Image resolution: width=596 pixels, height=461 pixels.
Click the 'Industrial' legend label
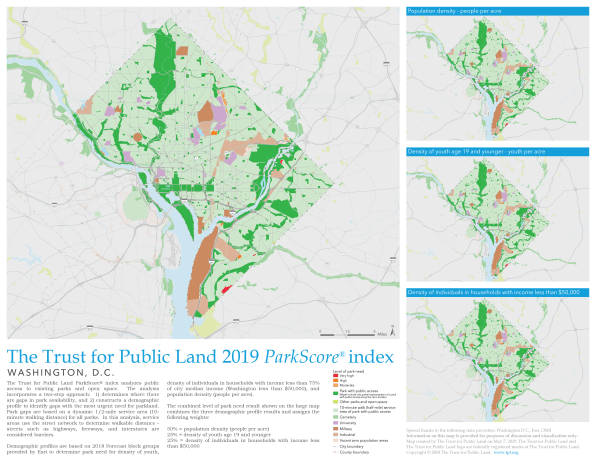click(347, 434)
